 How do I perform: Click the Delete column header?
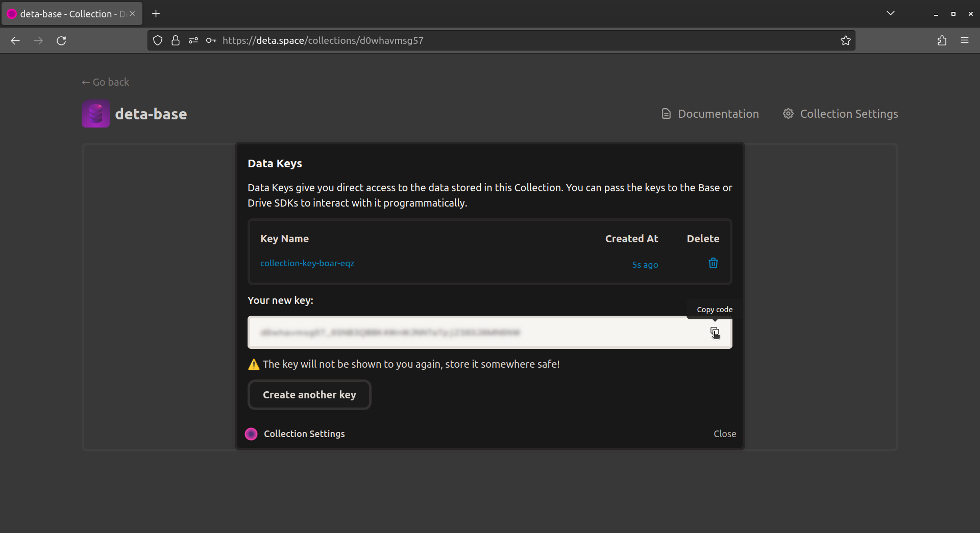[703, 239]
